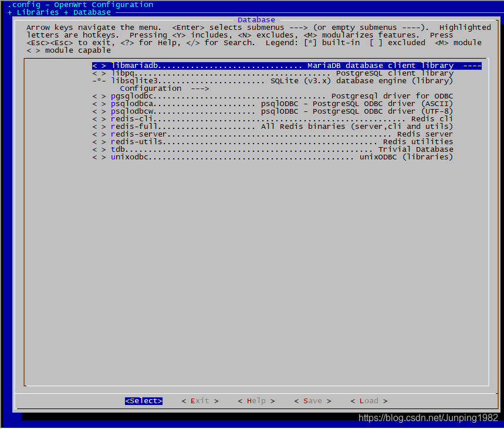Screen dimensions: 504x429
Task: Click the 'unixODBC (libraries)' description
Action: [406, 157]
